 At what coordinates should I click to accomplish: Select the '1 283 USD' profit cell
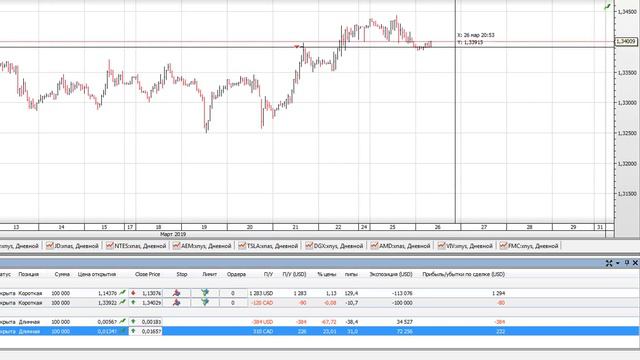click(261, 293)
